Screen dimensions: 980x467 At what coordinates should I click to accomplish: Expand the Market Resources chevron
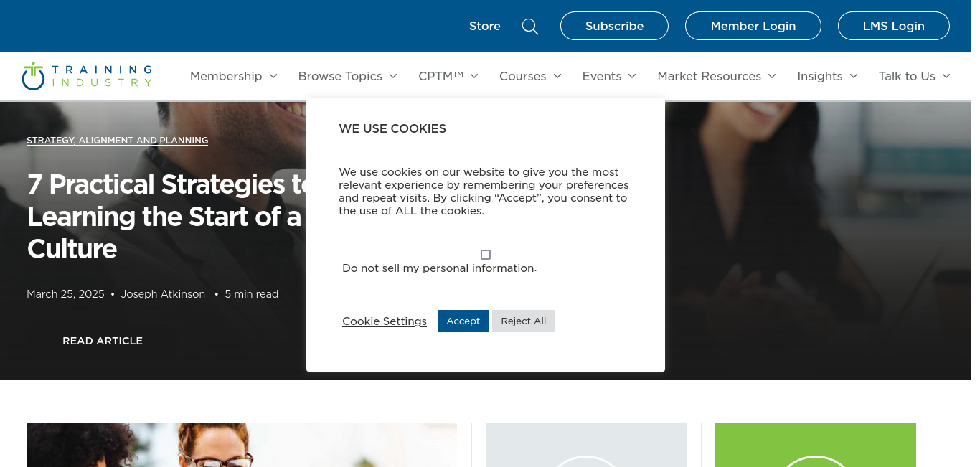pos(772,76)
